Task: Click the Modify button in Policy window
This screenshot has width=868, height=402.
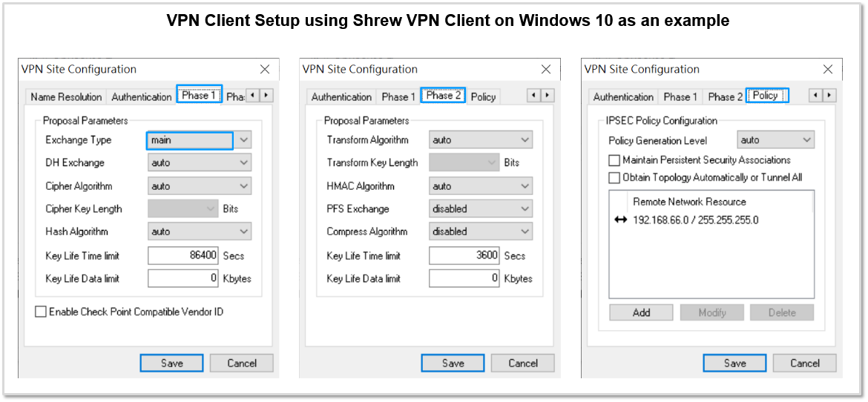Action: pos(712,312)
